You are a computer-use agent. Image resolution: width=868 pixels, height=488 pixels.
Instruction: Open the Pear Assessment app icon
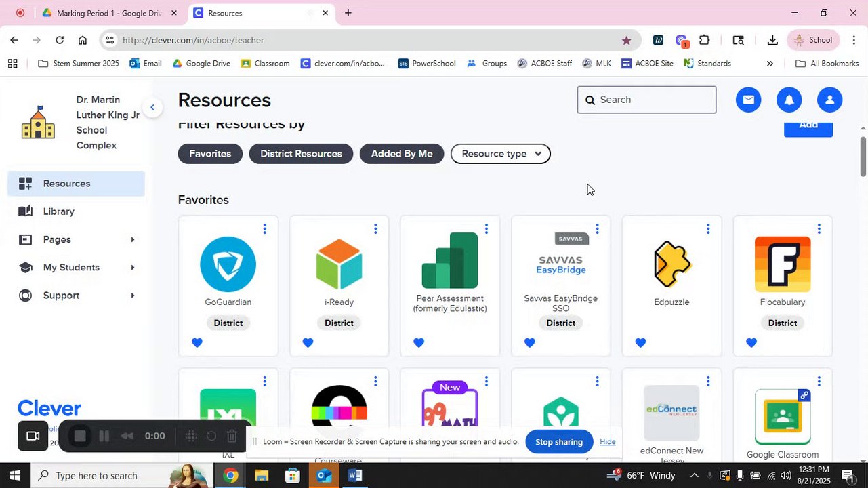(x=450, y=261)
